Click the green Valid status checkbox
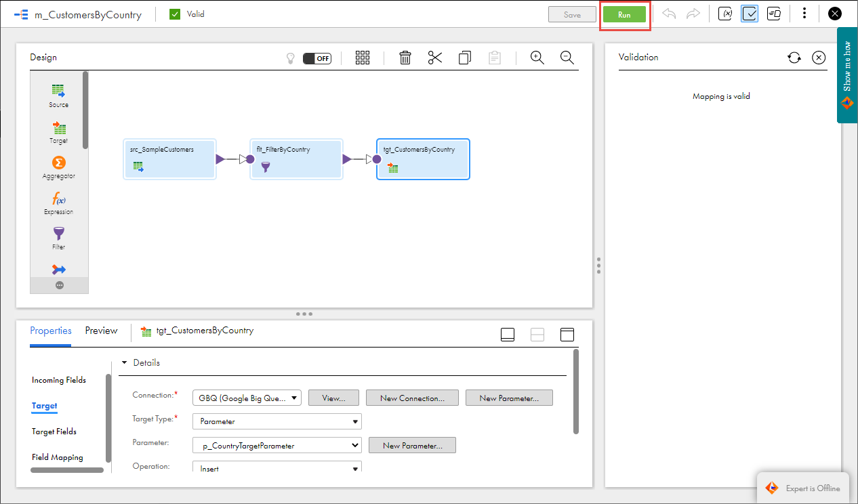The width and height of the screenshot is (858, 504). [x=175, y=14]
